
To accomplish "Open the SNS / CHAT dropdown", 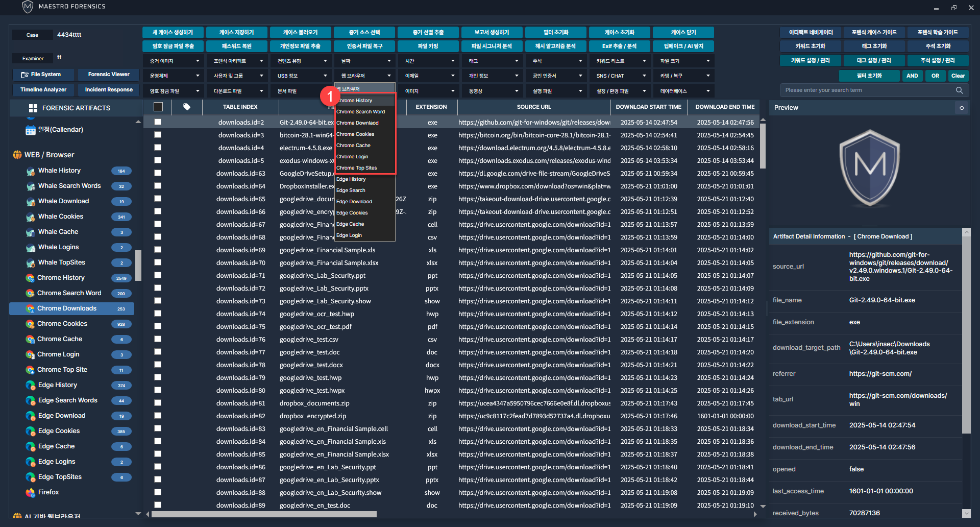I will [x=621, y=76].
